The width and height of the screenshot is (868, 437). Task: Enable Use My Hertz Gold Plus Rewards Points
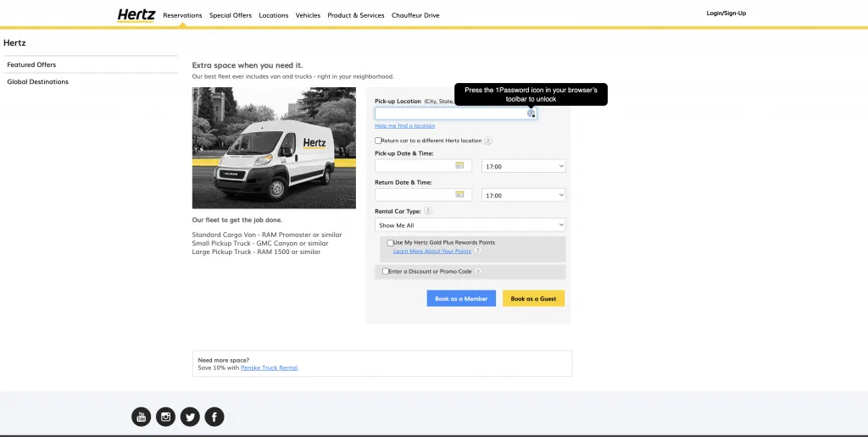tap(390, 243)
